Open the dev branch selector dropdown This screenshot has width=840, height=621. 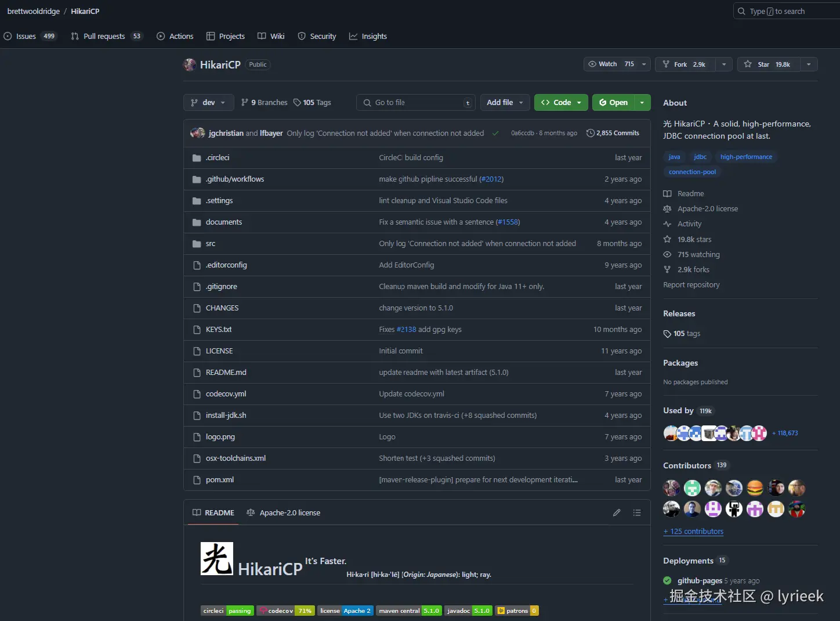209,103
